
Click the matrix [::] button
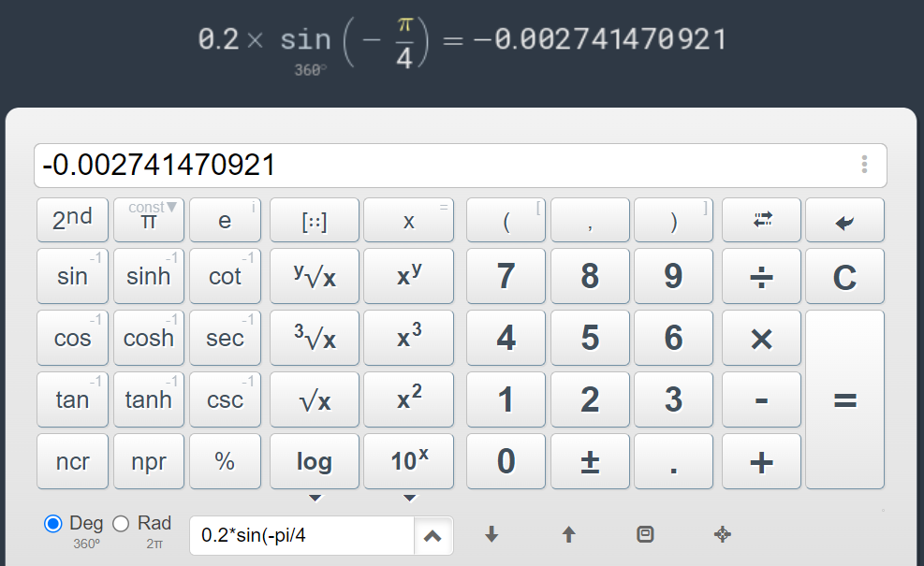pyautogui.click(x=314, y=221)
